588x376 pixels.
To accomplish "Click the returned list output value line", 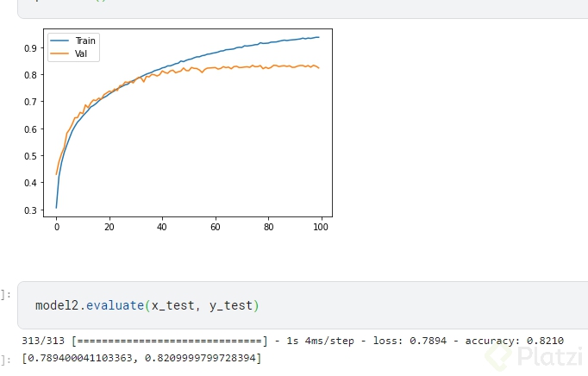I will pyautogui.click(x=141, y=357).
